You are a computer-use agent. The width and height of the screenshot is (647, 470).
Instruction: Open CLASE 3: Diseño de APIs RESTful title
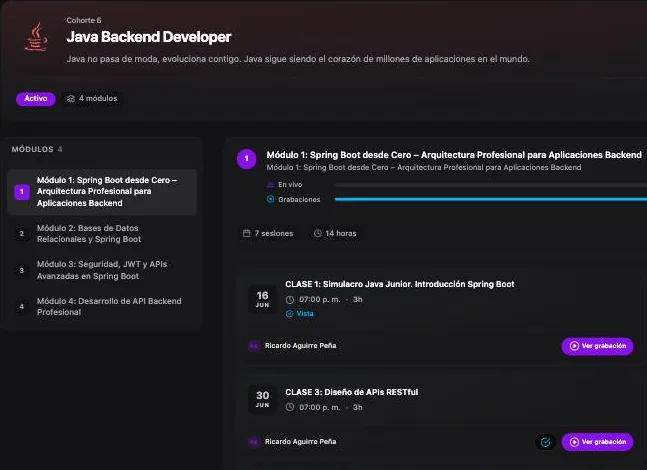[x=352, y=392]
